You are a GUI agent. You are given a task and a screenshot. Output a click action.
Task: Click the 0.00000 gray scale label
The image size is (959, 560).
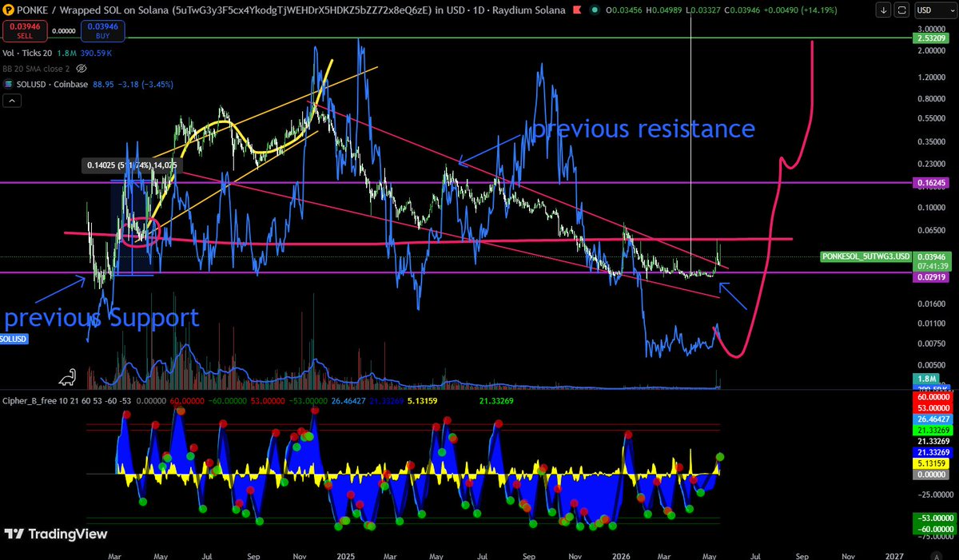pyautogui.click(x=932, y=475)
